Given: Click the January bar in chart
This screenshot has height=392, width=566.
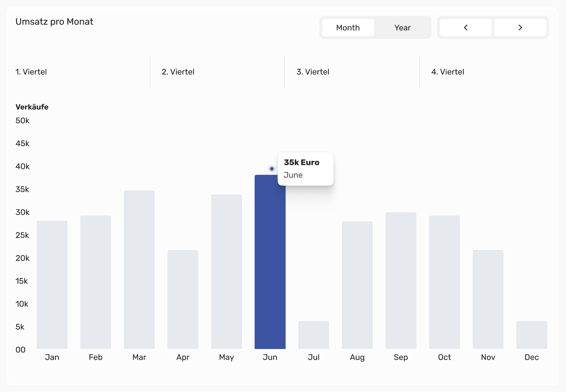Looking at the screenshot, I should [x=52, y=285].
